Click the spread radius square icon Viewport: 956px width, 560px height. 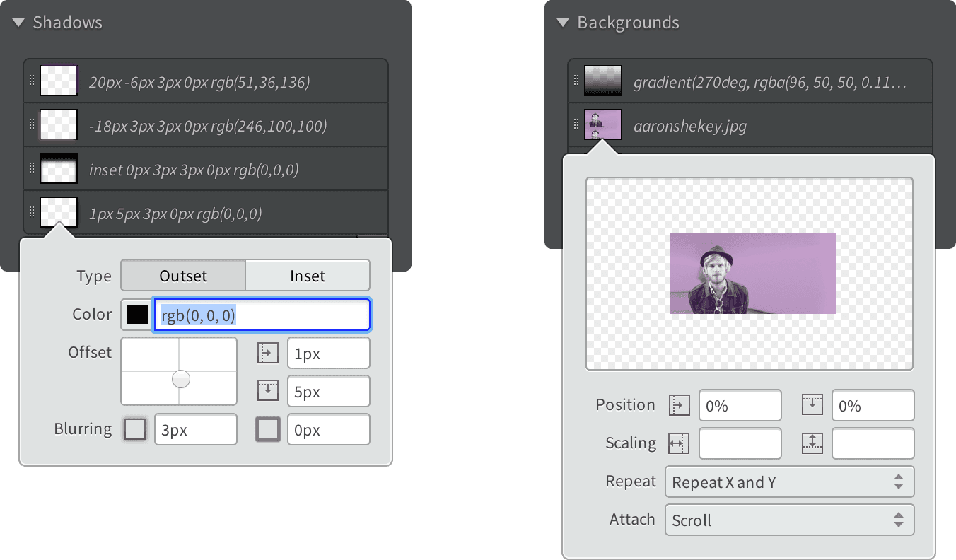click(x=267, y=428)
